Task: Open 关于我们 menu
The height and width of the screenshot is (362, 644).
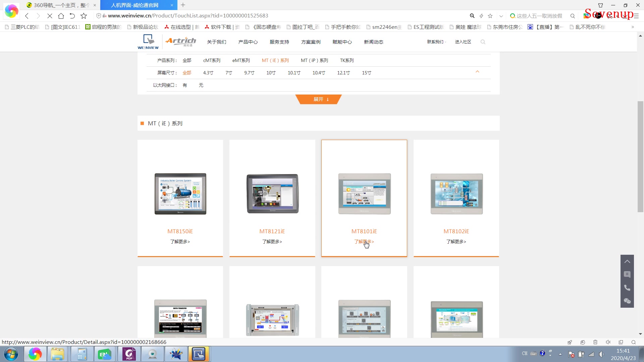Action: coord(216,42)
